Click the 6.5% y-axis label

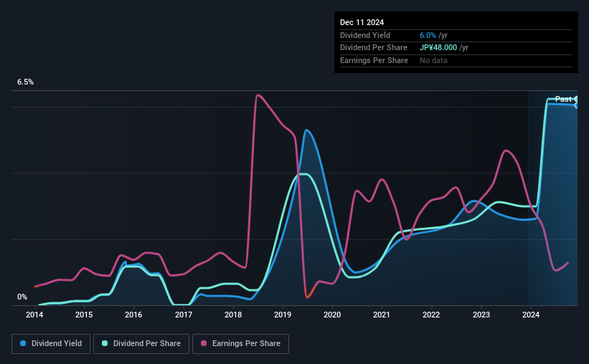tap(25, 82)
